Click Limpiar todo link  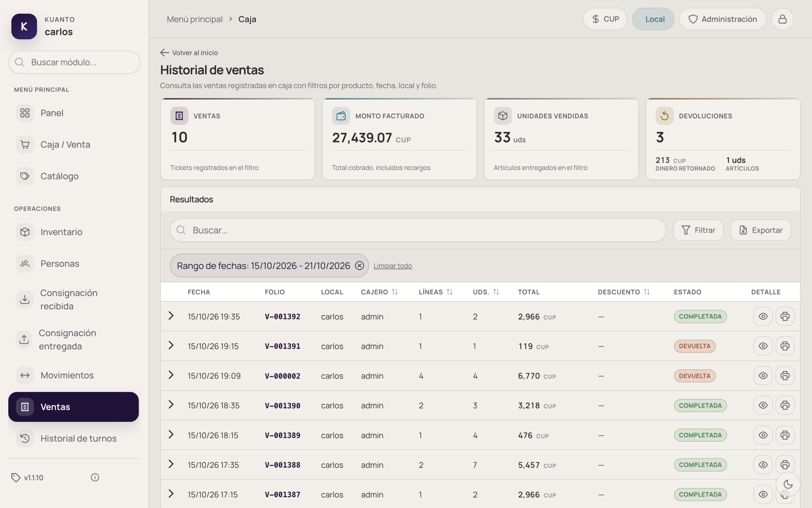[x=393, y=266]
